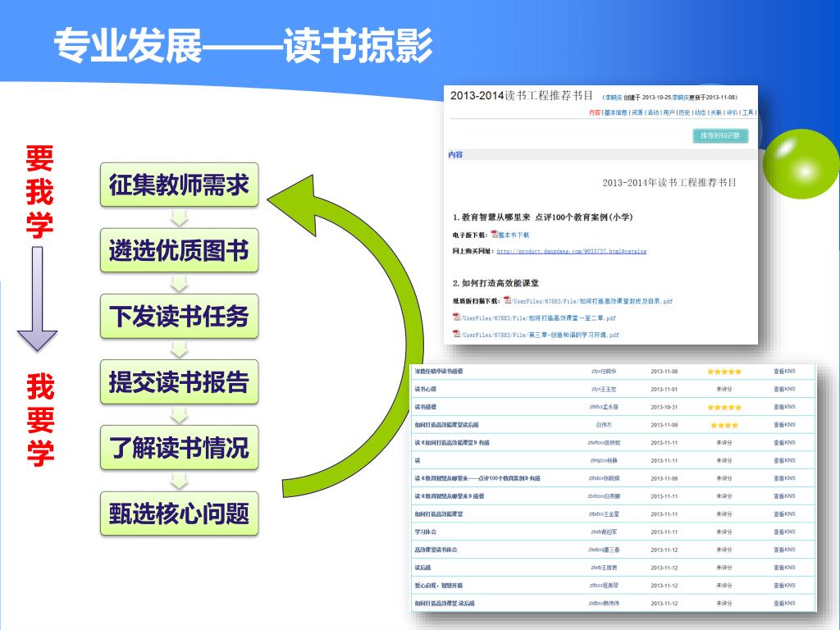Screen dimensions: 840x630
Task: Click the 甄选核心问题 flowchart box
Action: point(180,514)
